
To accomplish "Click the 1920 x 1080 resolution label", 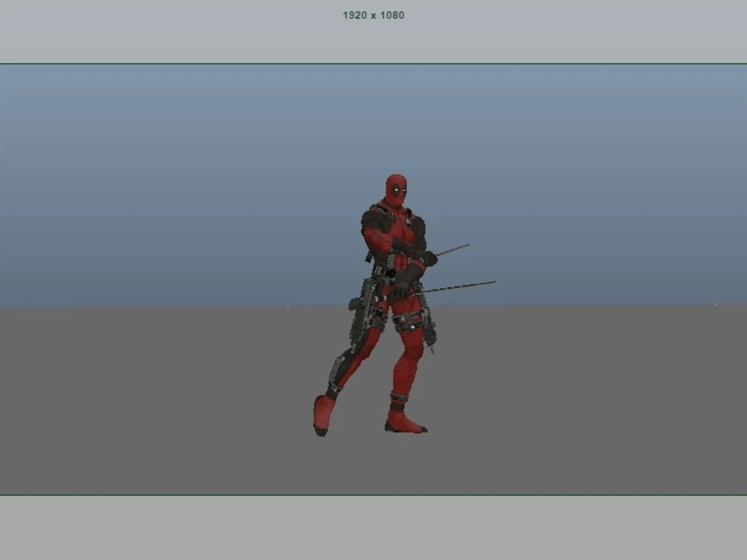I will 373,15.
